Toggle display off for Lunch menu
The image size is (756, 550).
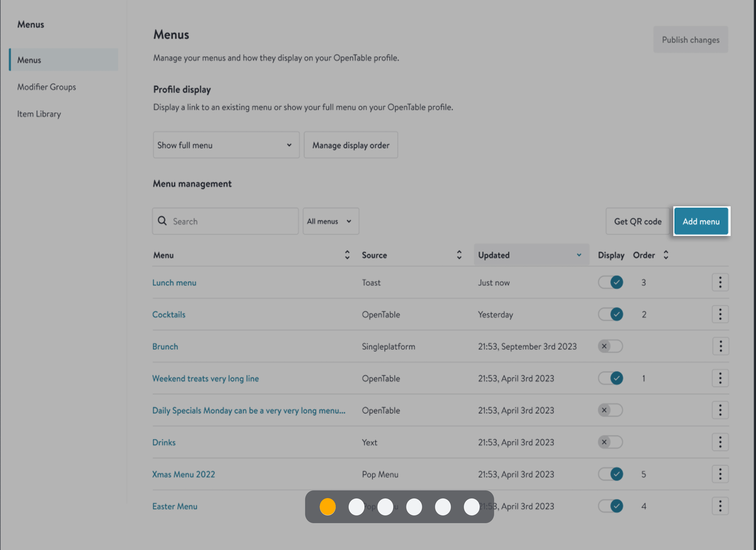(x=610, y=282)
